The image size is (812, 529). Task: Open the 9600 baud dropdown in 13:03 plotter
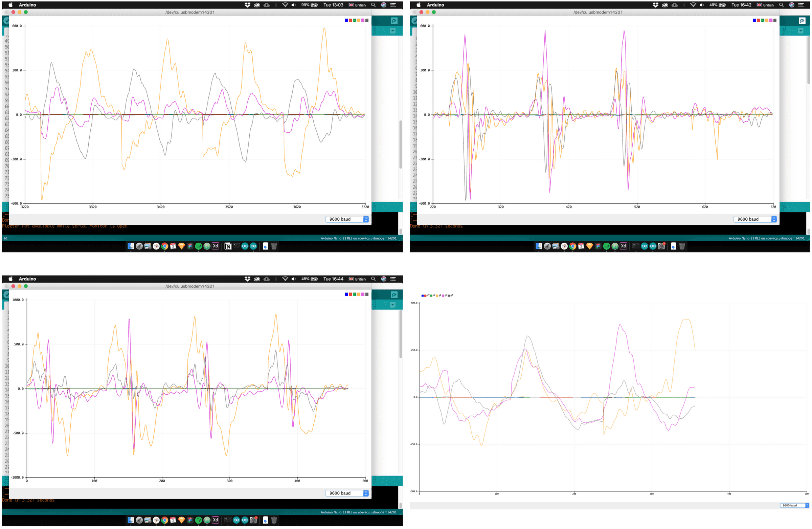[x=347, y=219]
